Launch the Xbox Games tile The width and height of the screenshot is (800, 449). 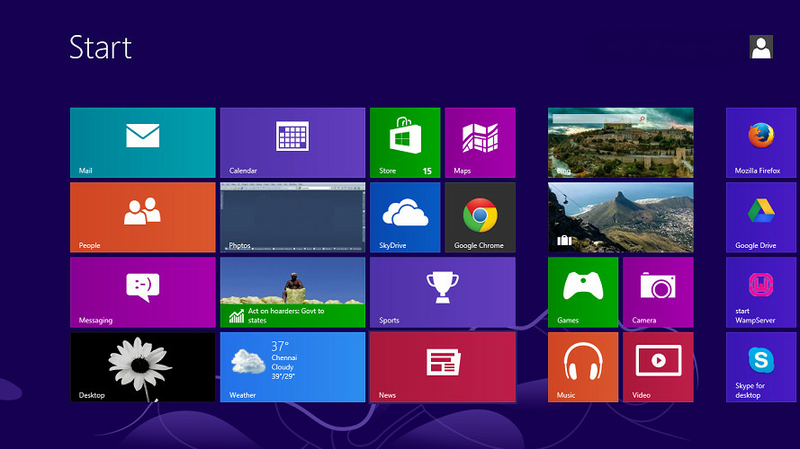582,292
